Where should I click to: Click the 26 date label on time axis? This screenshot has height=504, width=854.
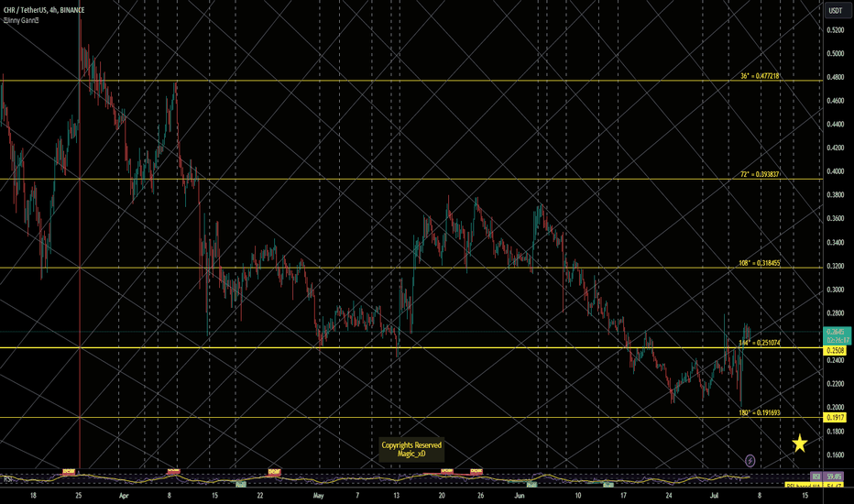click(480, 496)
